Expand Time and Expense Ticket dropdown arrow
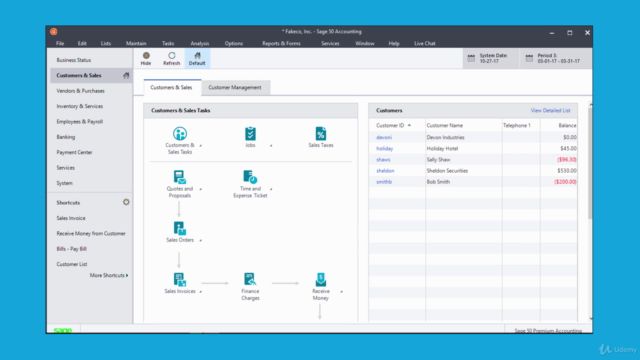The width and height of the screenshot is (640, 360). coord(271,189)
